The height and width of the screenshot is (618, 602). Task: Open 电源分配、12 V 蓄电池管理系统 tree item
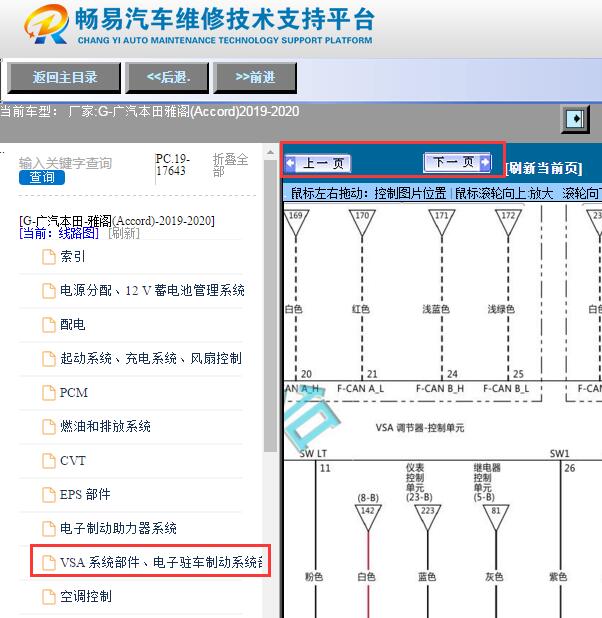click(x=152, y=291)
